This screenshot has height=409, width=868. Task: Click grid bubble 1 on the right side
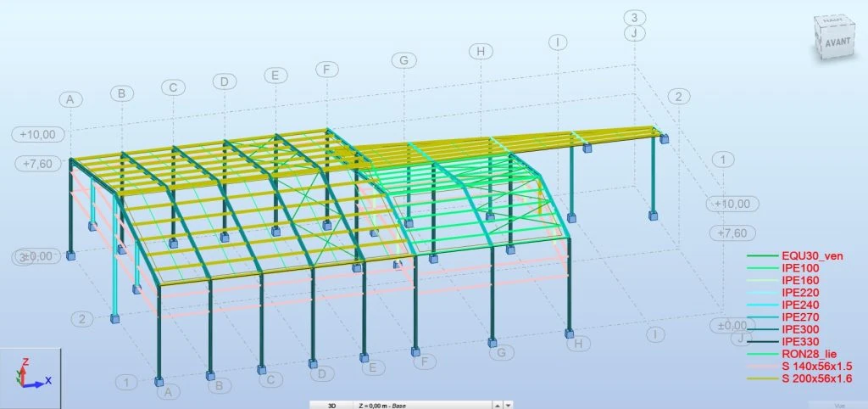coord(722,160)
